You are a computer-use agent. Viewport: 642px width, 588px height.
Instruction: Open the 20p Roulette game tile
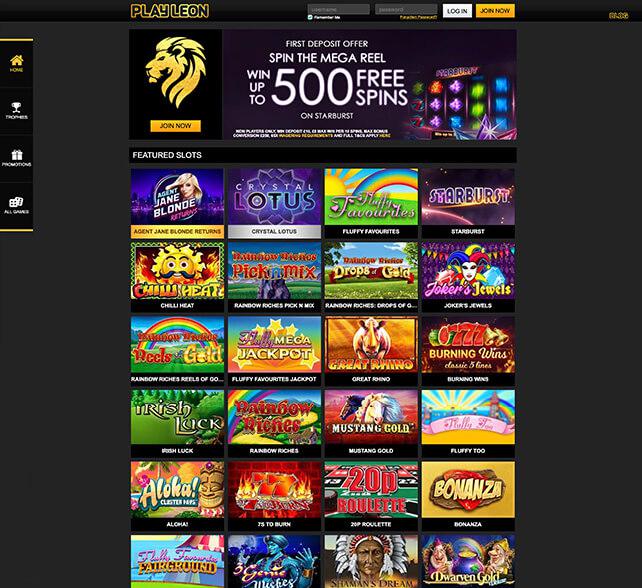click(x=371, y=489)
